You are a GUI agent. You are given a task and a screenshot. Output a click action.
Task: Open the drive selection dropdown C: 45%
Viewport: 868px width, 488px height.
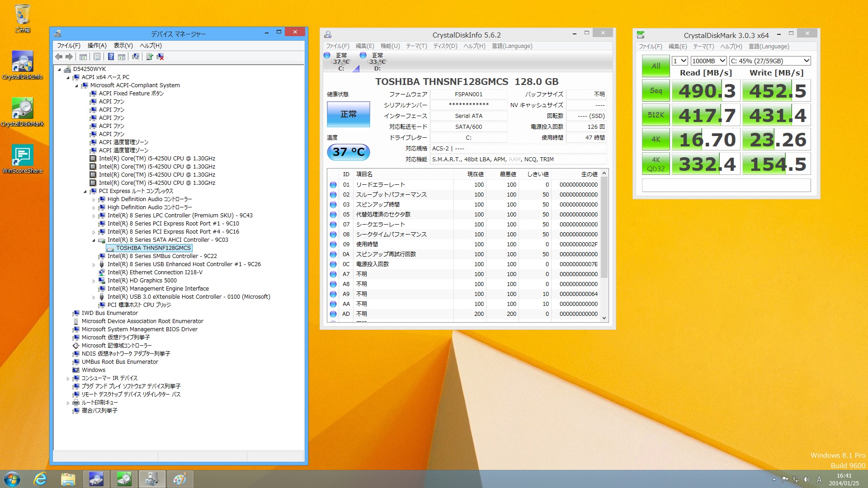pos(770,61)
